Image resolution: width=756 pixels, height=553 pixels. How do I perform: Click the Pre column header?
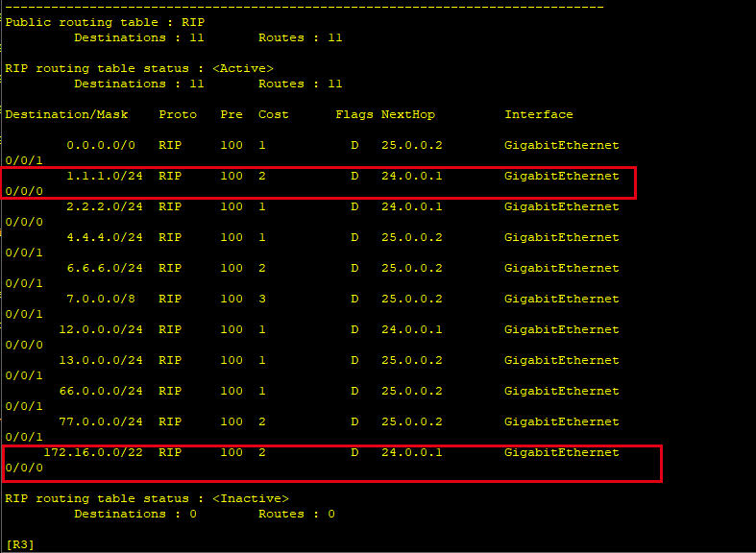(232, 114)
